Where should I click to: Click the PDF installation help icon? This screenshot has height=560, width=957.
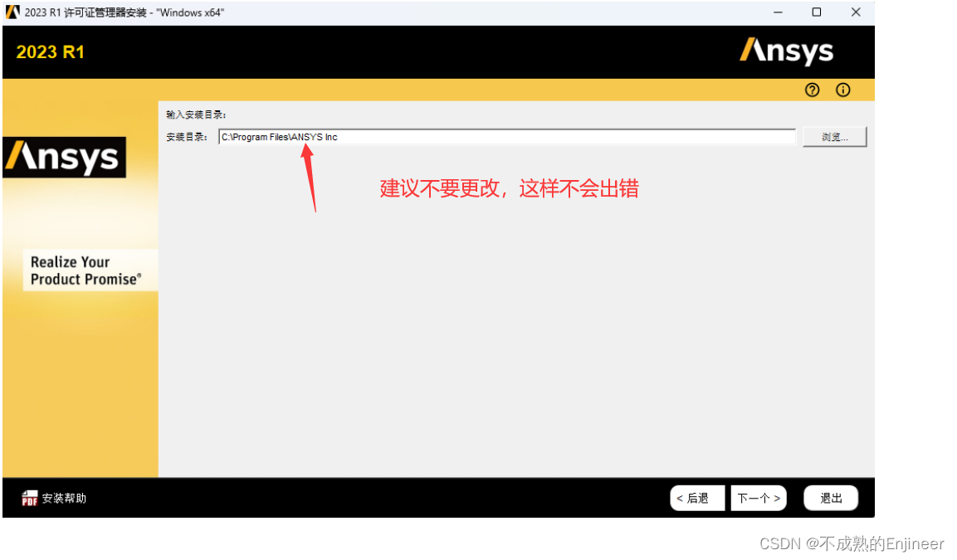pyautogui.click(x=29, y=498)
